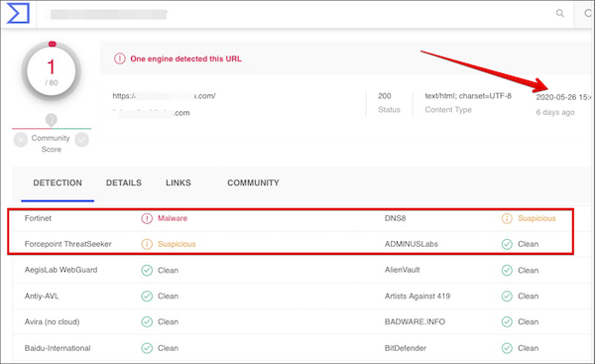Open the COMMUNITY tab
The height and width of the screenshot is (364, 595).
pos(253,182)
